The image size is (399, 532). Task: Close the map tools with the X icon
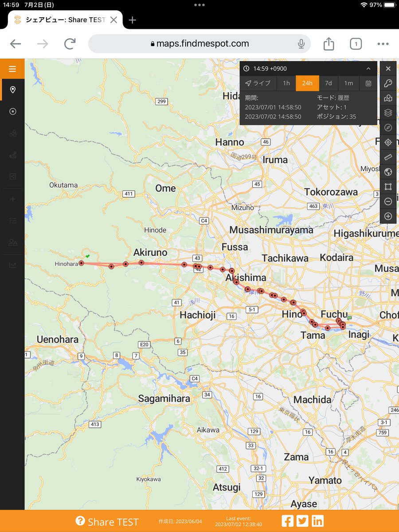click(x=388, y=68)
